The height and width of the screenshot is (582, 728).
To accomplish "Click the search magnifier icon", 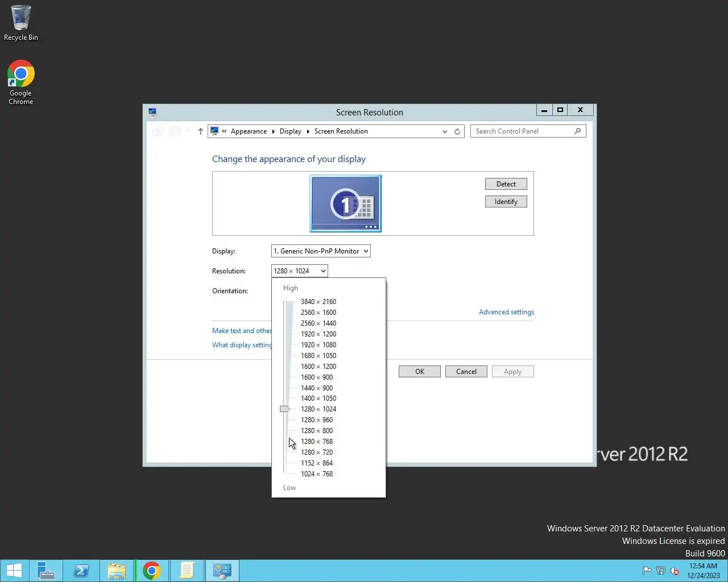I will tap(578, 131).
